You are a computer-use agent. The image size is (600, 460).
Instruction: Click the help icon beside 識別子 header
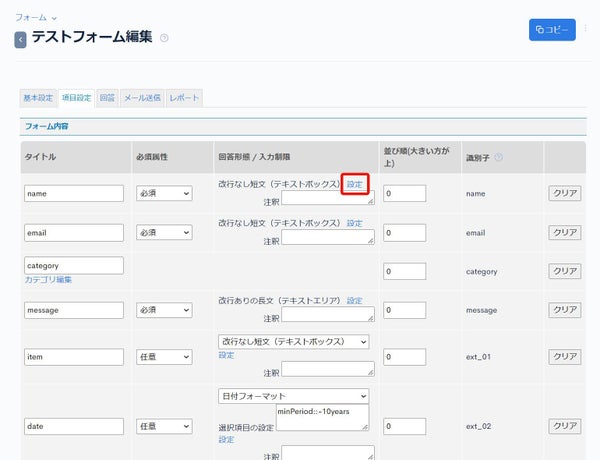499,157
